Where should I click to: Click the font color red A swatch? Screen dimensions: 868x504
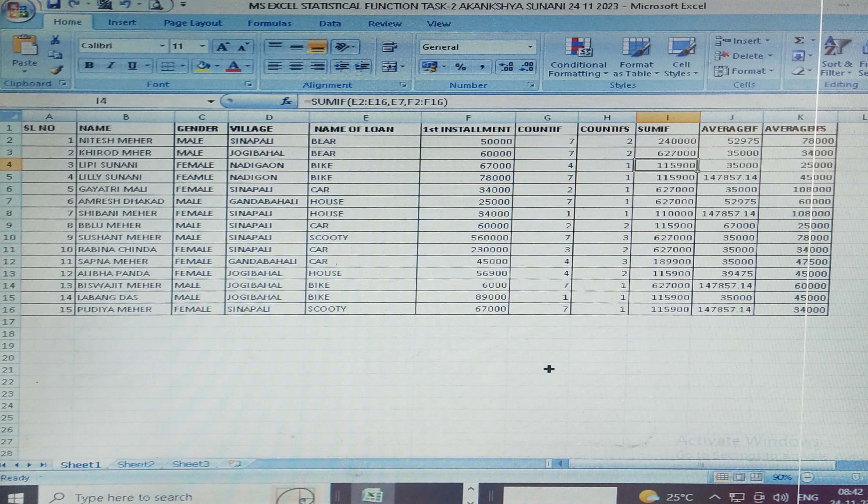pos(234,65)
